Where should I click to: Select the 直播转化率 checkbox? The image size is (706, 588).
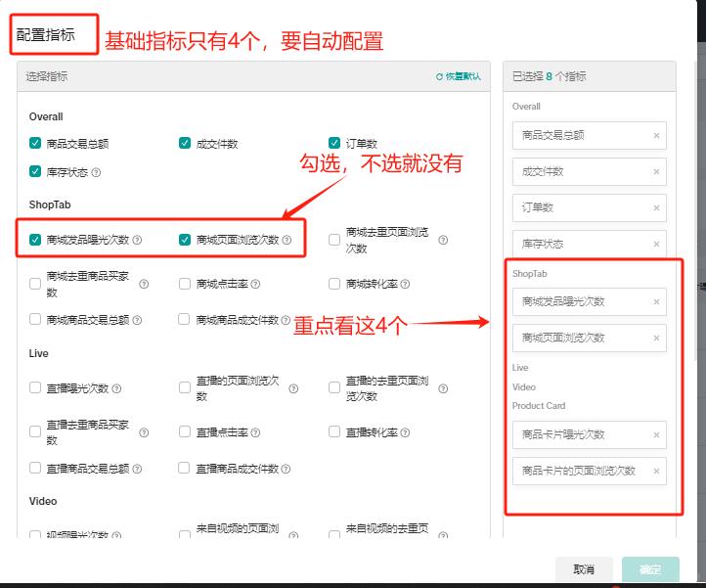click(x=334, y=431)
